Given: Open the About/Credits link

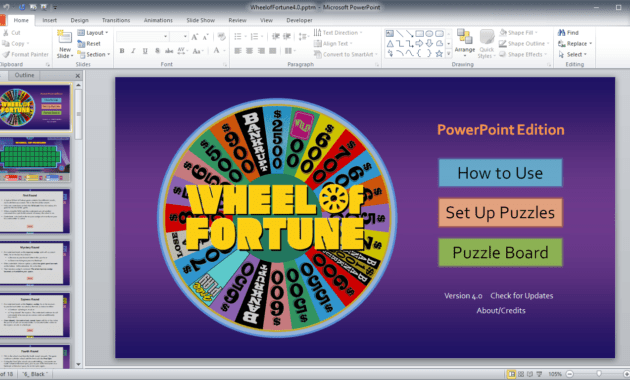Looking at the screenshot, I should (501, 311).
